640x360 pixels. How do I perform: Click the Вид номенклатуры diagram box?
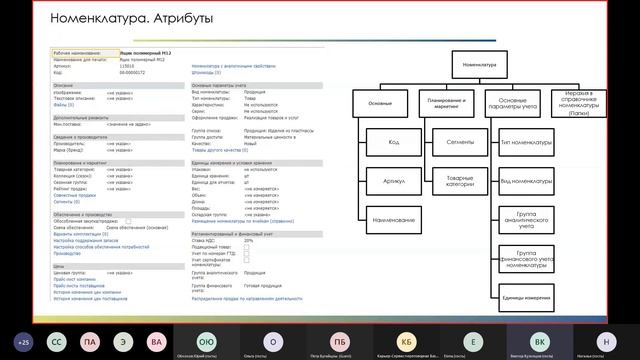click(x=527, y=181)
